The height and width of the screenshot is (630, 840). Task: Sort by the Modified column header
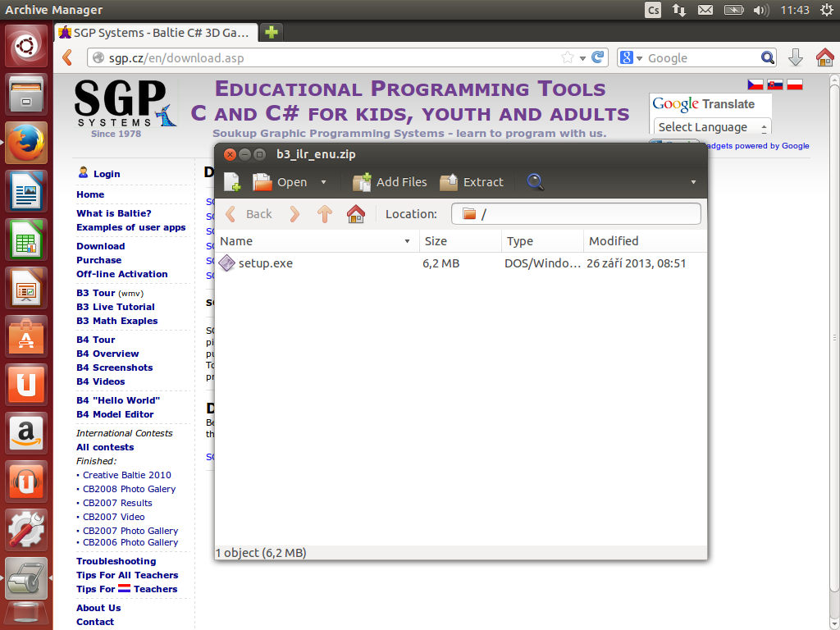coord(643,241)
